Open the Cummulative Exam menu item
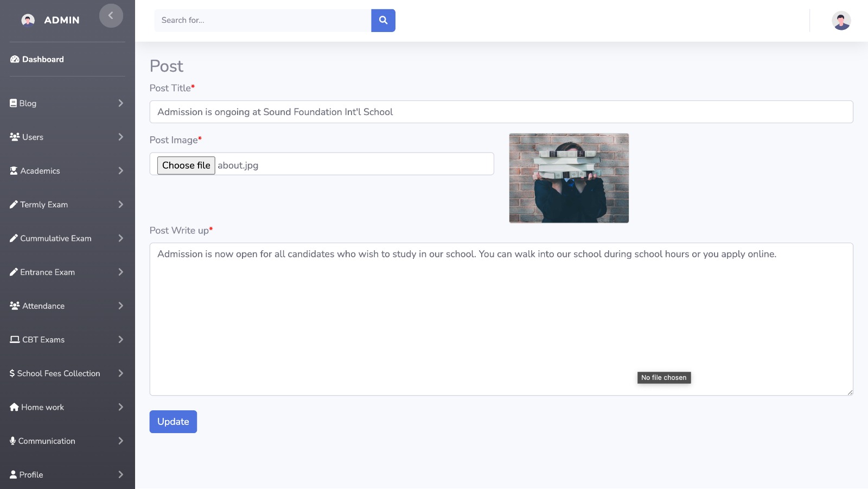The image size is (868, 489). click(x=67, y=238)
